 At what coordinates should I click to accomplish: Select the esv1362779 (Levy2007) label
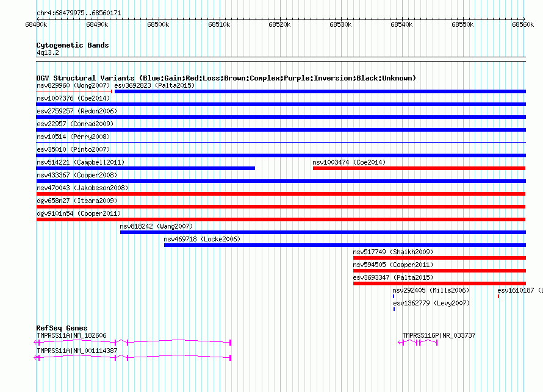pyautogui.click(x=431, y=303)
